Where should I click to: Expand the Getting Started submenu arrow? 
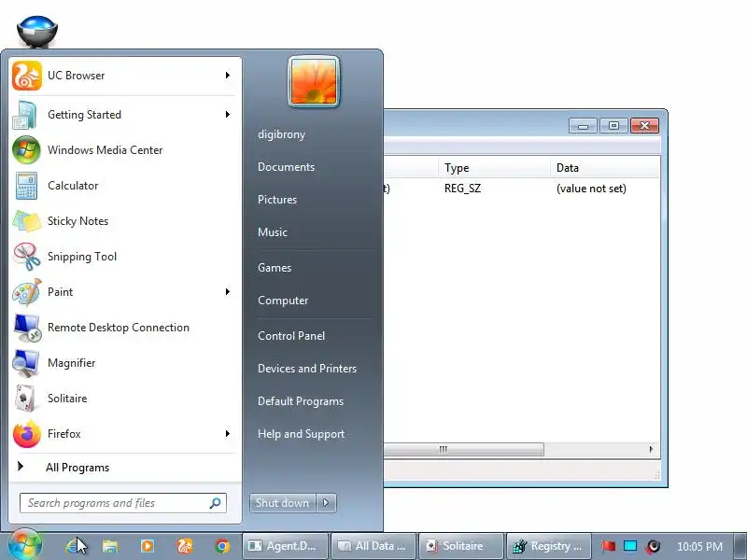pos(228,114)
